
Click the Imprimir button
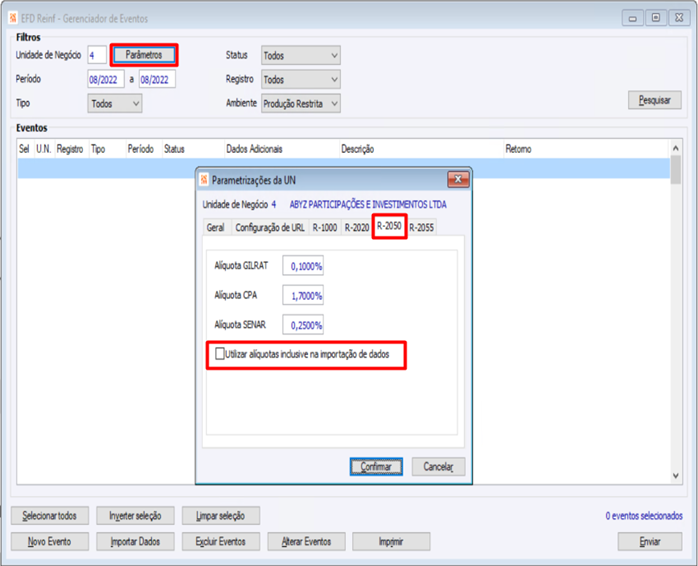point(391,542)
